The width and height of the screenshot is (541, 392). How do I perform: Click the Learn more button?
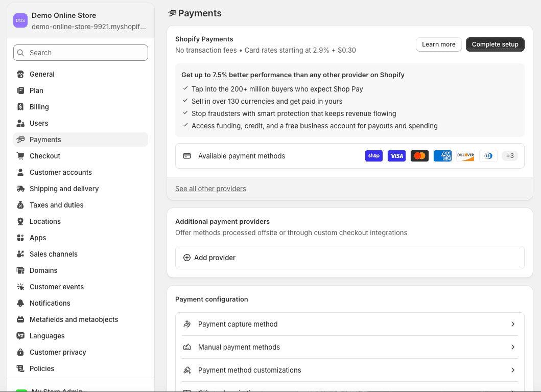point(438,44)
